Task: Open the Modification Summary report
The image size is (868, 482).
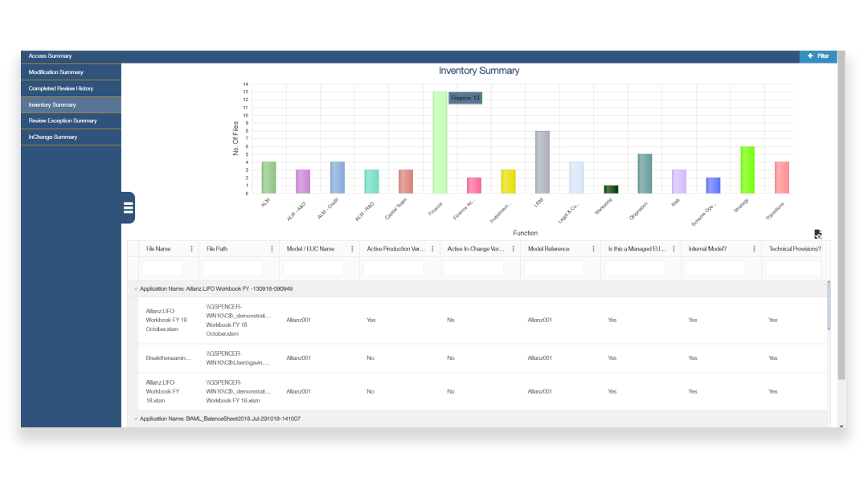Action: (x=56, y=72)
